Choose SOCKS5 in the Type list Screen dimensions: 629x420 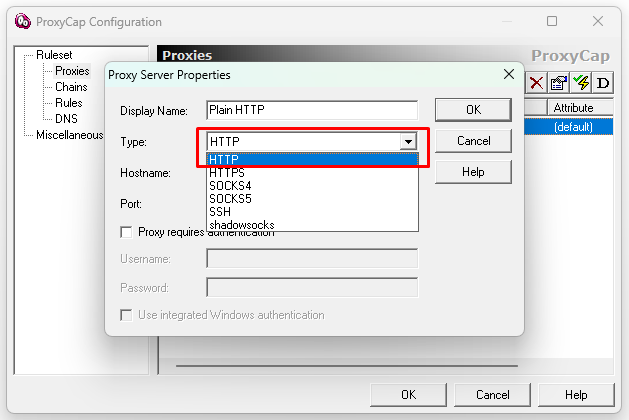coord(312,199)
